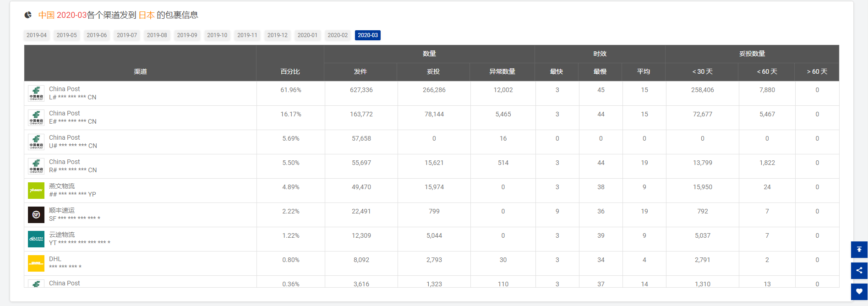The height and width of the screenshot is (306, 868).
Task: Click the 异常数量 column header
Action: tap(502, 71)
